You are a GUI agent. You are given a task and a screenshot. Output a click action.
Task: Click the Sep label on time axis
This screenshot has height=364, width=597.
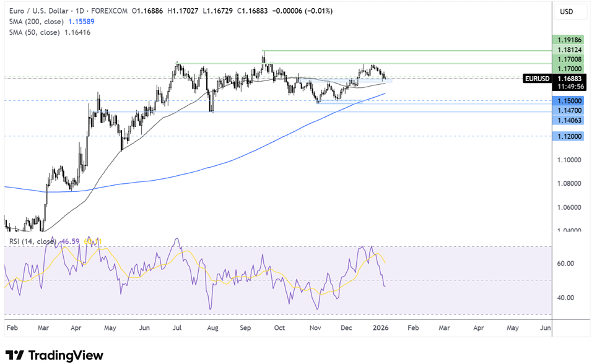pos(245,328)
